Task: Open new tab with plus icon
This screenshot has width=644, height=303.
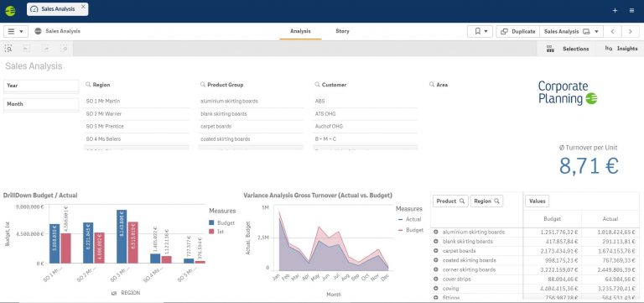Action: (615, 11)
